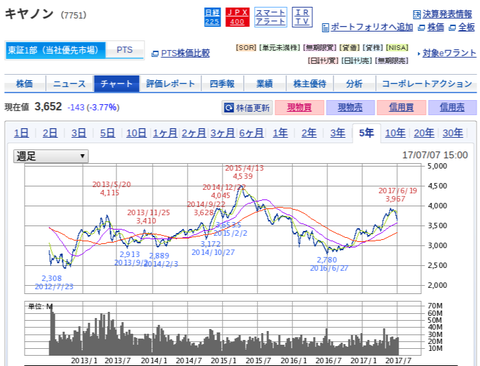Open the 全板 link
The width and height of the screenshot is (480, 366).
click(x=462, y=27)
